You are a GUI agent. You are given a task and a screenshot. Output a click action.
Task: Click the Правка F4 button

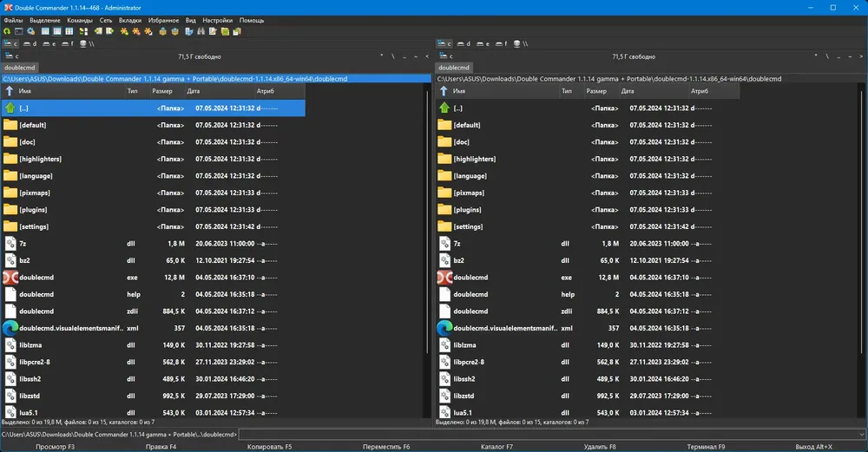pos(161,447)
